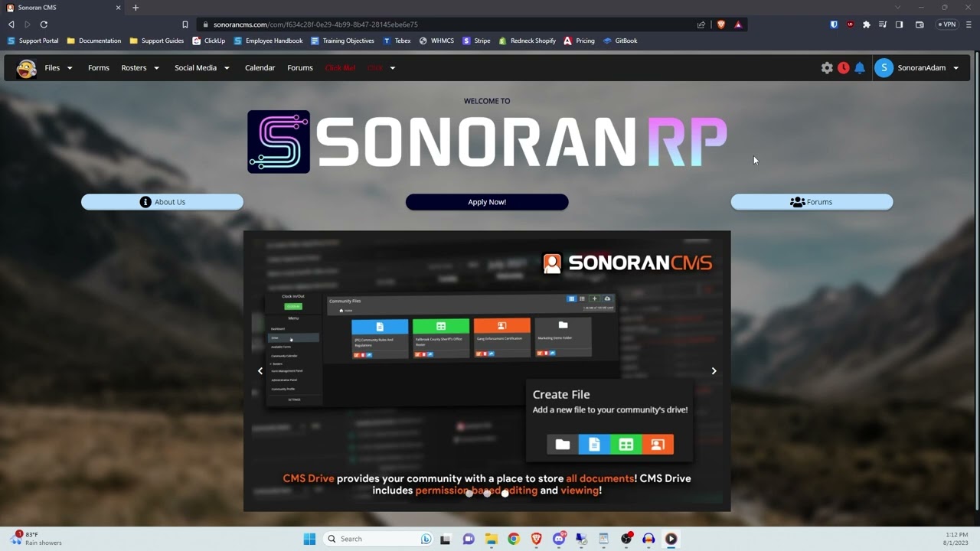Click the Apply Now! button
This screenshot has width=980, height=551.
pyautogui.click(x=487, y=202)
